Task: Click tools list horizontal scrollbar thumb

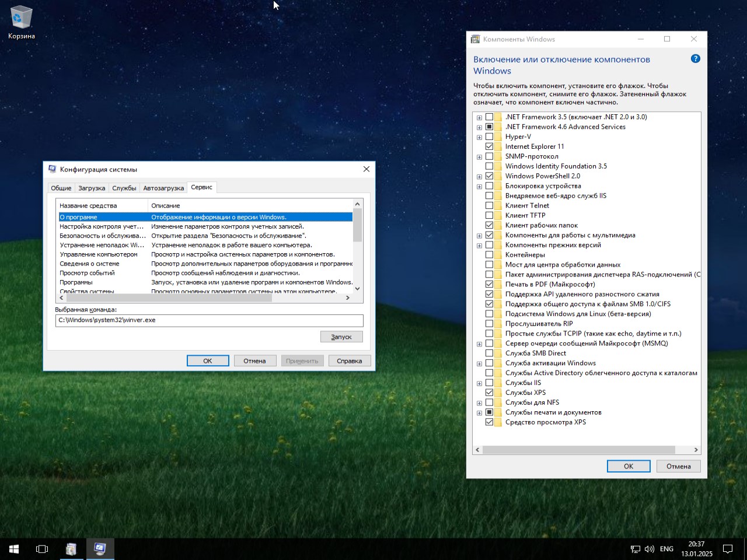Action: [x=169, y=297]
